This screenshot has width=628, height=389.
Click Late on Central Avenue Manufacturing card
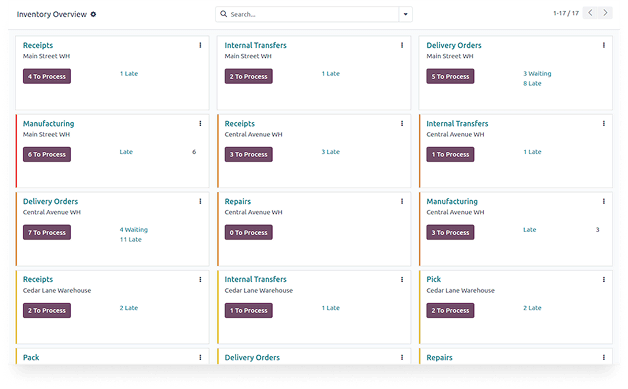click(529, 230)
